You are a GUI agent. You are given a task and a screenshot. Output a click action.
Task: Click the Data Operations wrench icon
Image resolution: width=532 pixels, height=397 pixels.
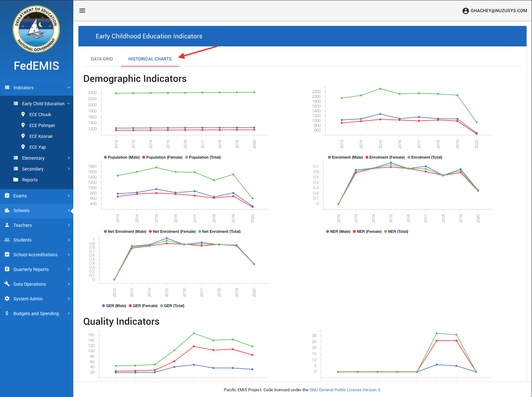point(7,284)
